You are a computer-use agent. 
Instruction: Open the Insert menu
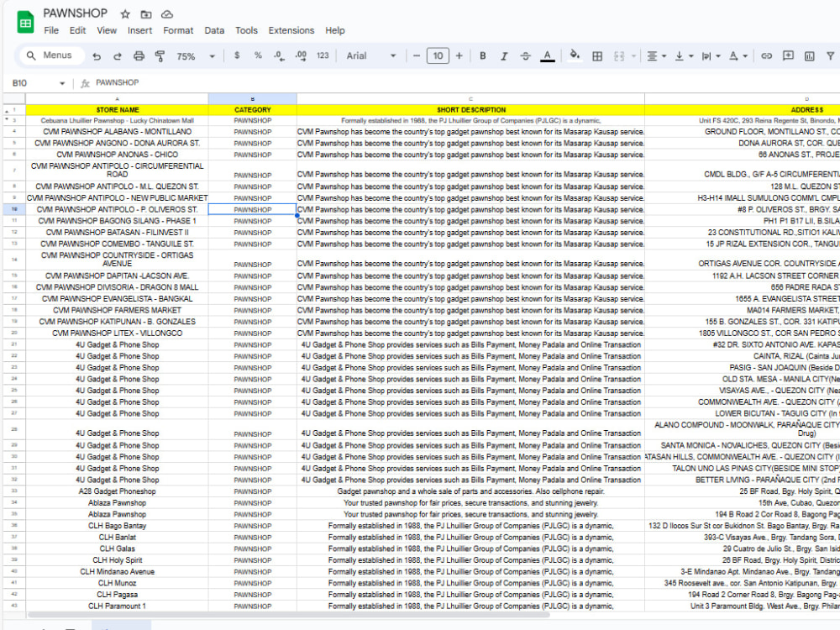tap(139, 30)
